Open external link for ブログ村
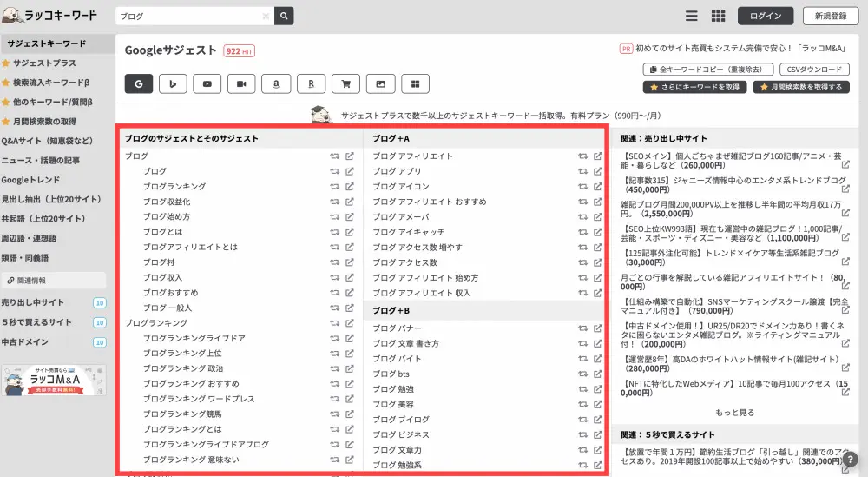The image size is (868, 477). (x=350, y=262)
